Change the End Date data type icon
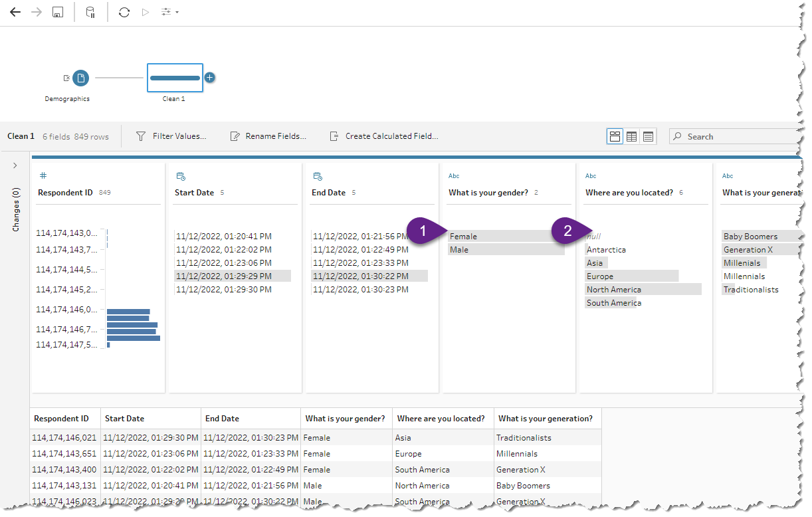This screenshot has height=517, width=812. click(x=317, y=176)
